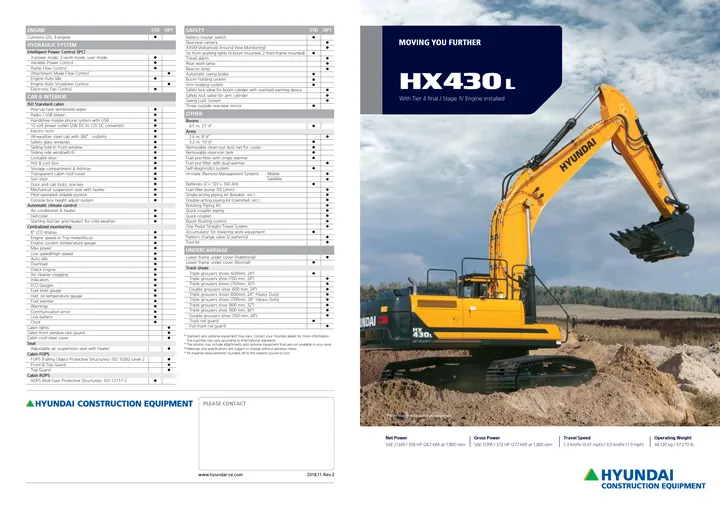Select the Pump Flow Control row
720x509 pixels.
click(101, 68)
